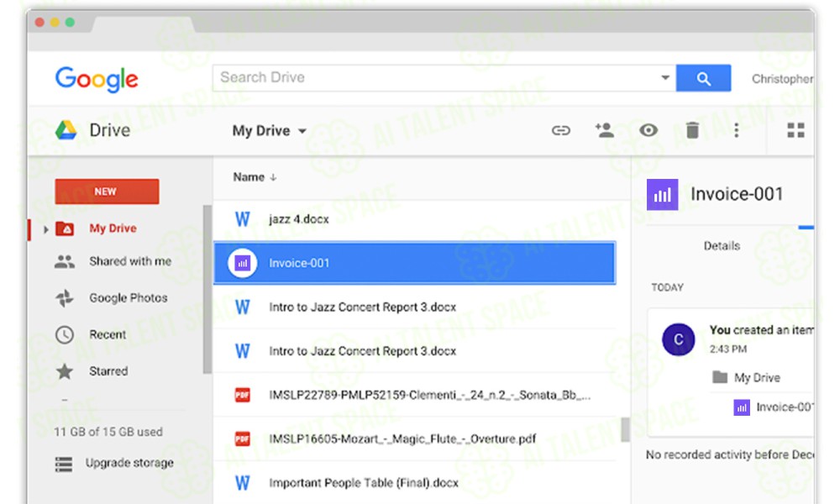Select Google Photos in sidebar
This screenshot has height=504, width=840.
(x=128, y=298)
